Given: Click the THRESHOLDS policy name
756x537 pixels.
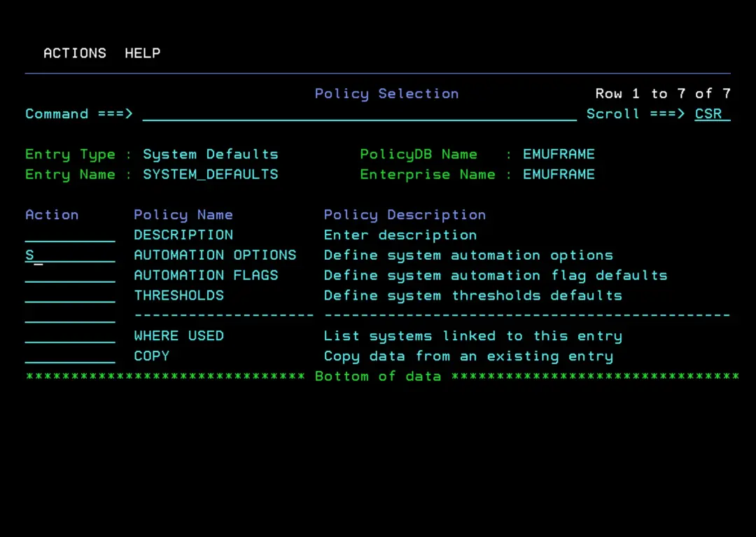Looking at the screenshot, I should tap(179, 296).
